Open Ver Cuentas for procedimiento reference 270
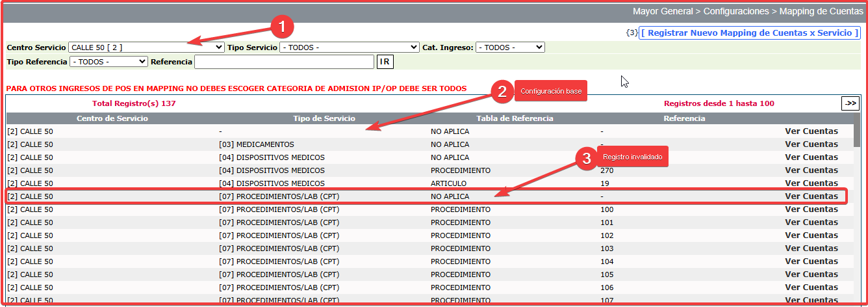868x307 pixels. tap(811, 170)
